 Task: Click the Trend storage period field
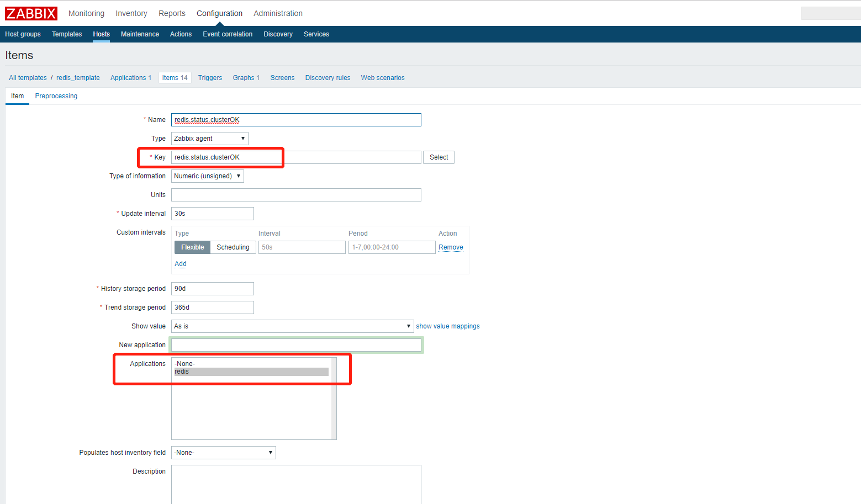(213, 307)
